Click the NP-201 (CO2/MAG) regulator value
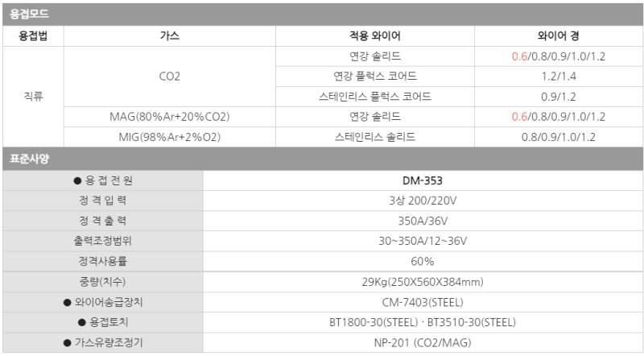The height and width of the screenshot is (356, 644). coord(423,343)
